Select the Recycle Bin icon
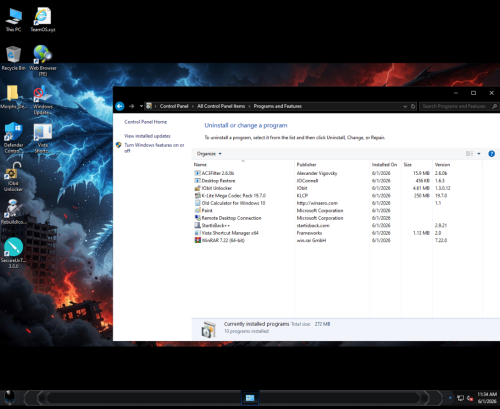The image size is (500, 409). (x=13, y=58)
